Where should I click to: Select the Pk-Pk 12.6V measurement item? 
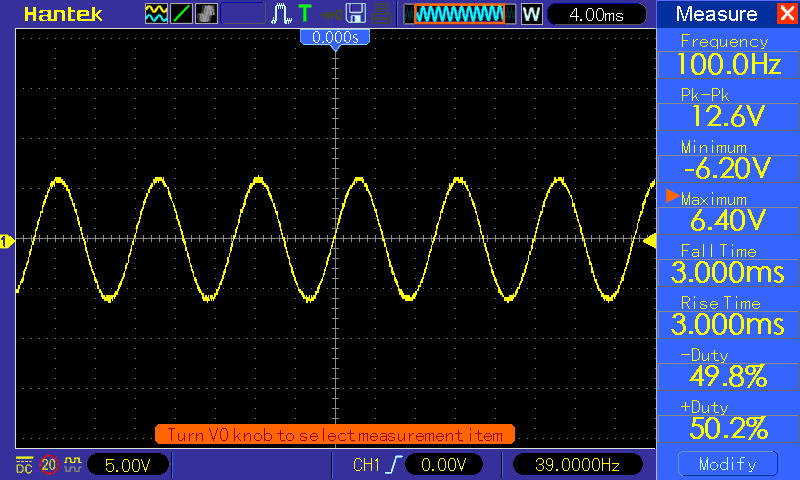tap(728, 109)
